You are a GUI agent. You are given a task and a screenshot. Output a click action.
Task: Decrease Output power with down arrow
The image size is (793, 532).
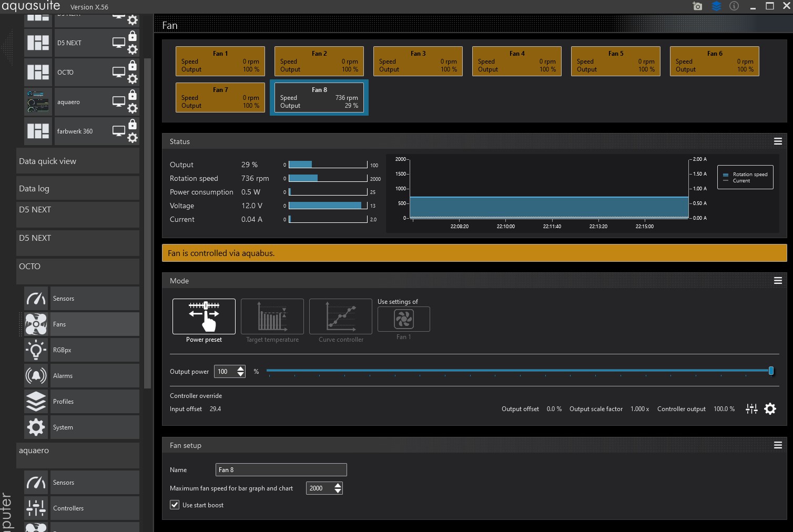coord(241,374)
